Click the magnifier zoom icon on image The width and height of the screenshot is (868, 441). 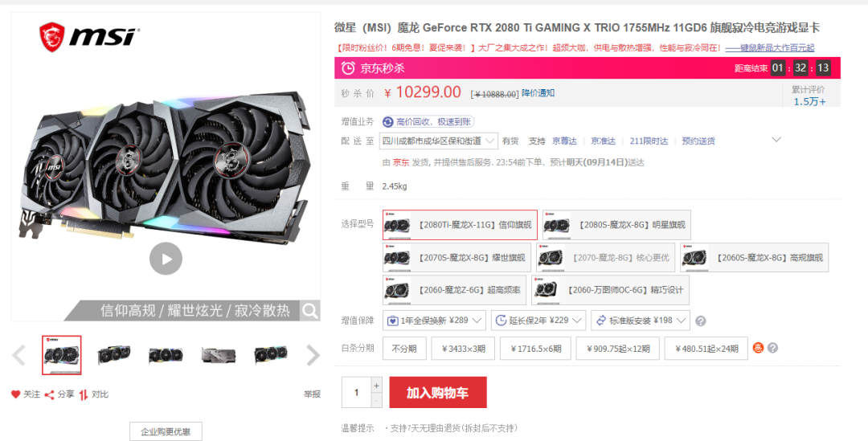(310, 311)
